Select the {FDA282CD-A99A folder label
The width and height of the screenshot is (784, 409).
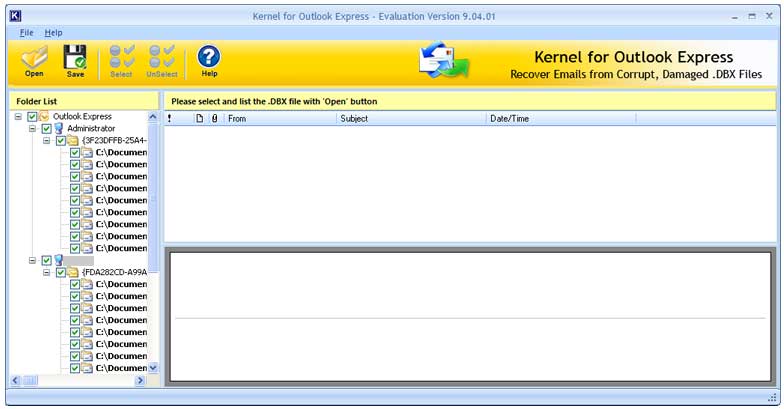click(114, 272)
